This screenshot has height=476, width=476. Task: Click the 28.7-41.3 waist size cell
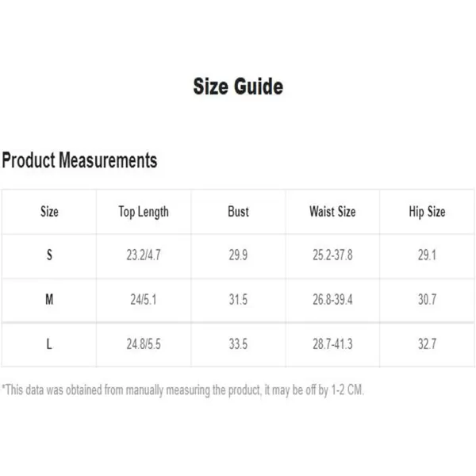(x=332, y=344)
